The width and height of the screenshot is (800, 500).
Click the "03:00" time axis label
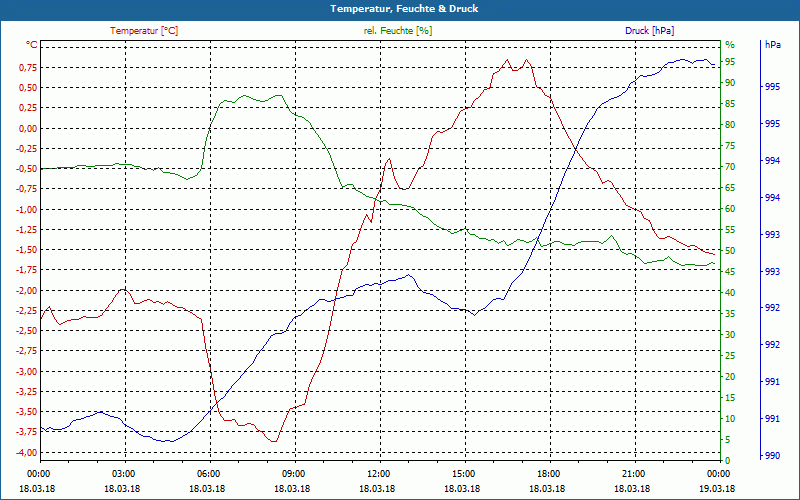click(x=125, y=474)
